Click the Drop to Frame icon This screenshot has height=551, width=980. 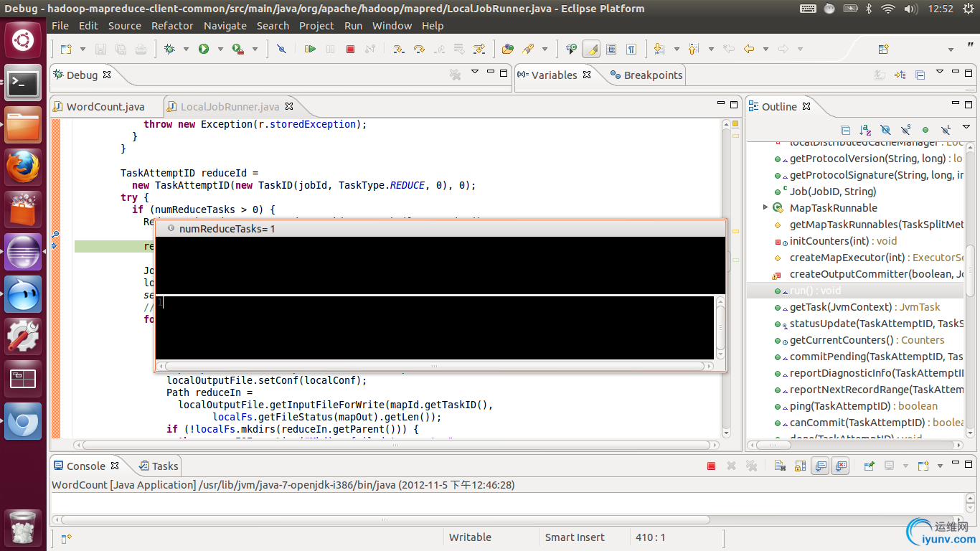(x=459, y=49)
